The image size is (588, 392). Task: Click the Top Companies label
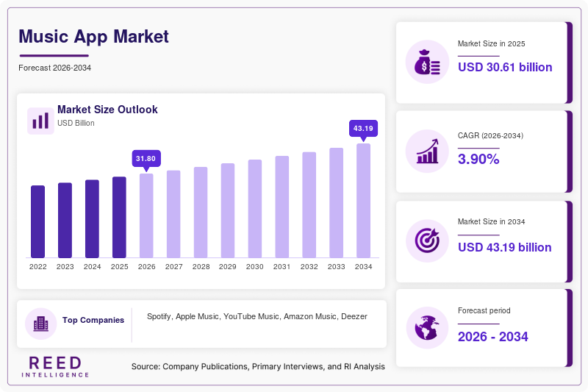coord(93,320)
